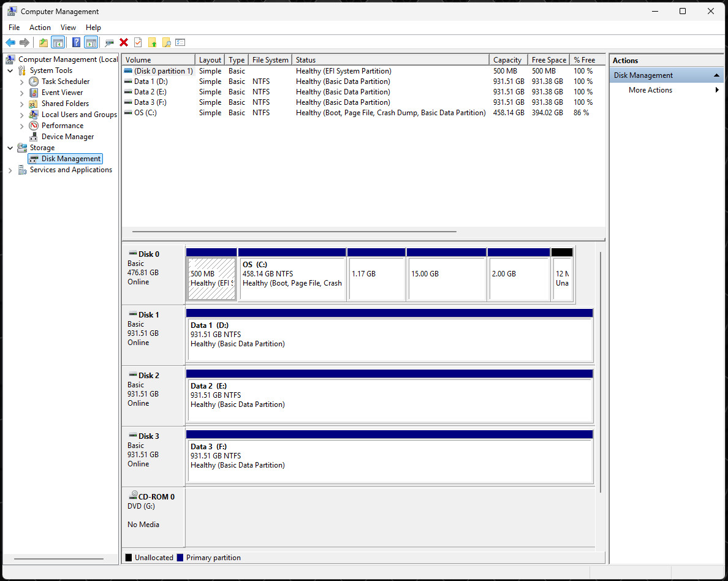This screenshot has width=728, height=581.
Task: Select the 15.00 GB partition block
Action: coord(447,275)
